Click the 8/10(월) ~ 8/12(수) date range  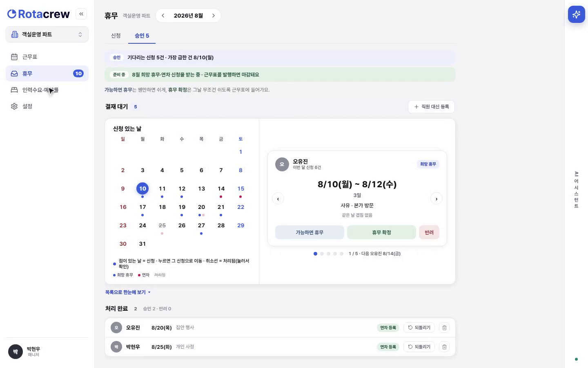(x=357, y=184)
